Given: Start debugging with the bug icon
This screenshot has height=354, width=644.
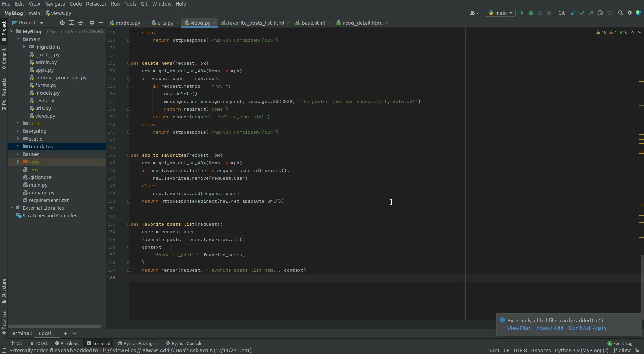Looking at the screenshot, I should coord(531,13).
